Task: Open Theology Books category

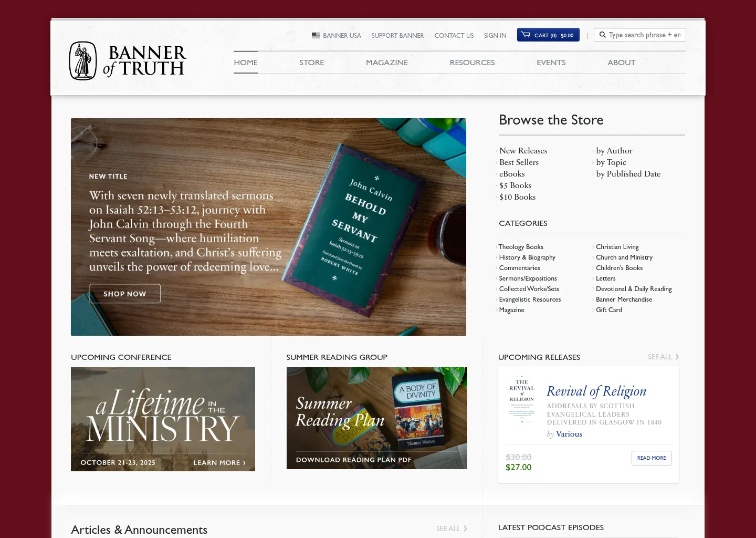Action: point(521,247)
